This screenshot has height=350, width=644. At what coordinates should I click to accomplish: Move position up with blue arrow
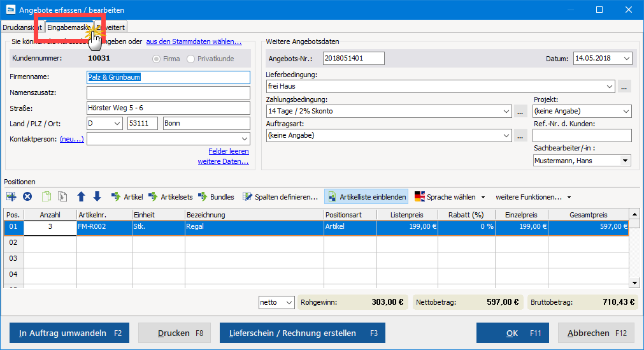click(x=82, y=196)
